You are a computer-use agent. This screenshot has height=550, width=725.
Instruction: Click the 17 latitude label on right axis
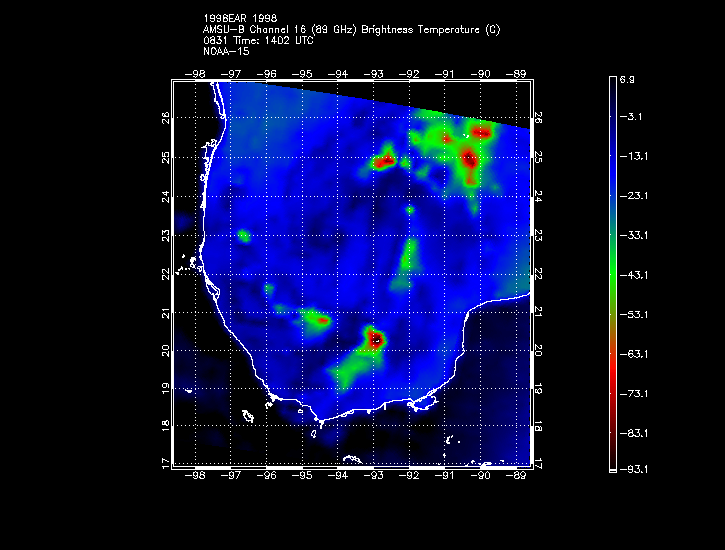(537, 464)
